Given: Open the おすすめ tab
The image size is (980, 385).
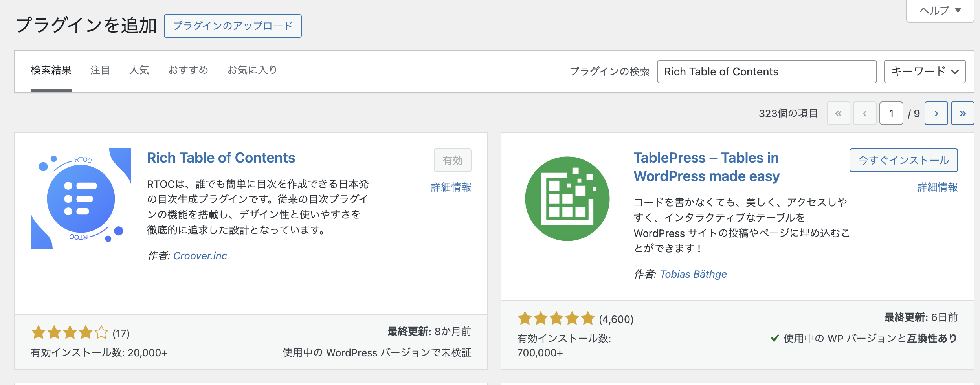Looking at the screenshot, I should pos(188,70).
